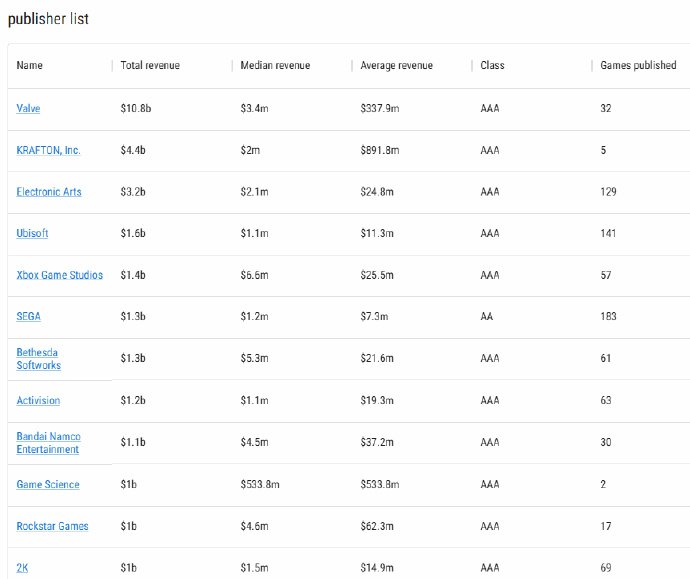Click Valve's $10.8b total revenue cell
The height and width of the screenshot is (579, 690).
pyautogui.click(x=136, y=108)
